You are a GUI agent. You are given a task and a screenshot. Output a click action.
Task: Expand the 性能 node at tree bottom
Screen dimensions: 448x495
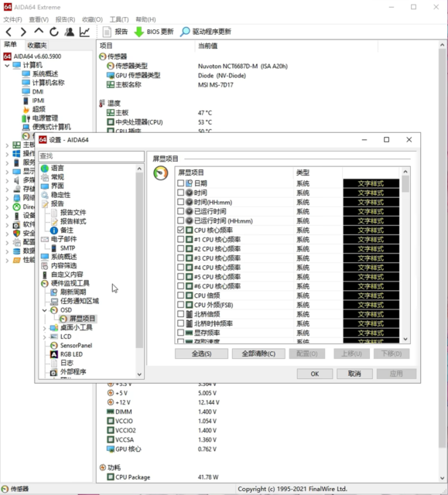pos(7,261)
